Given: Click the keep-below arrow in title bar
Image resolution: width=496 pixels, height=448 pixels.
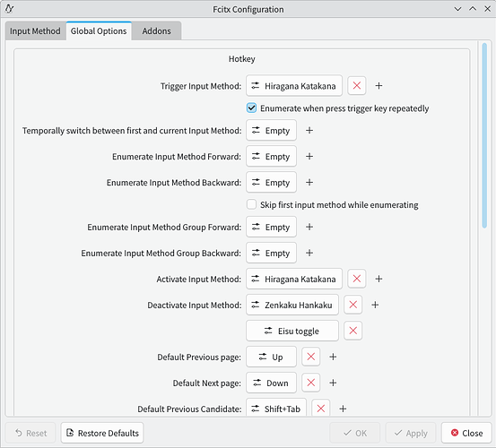Looking at the screenshot, I should (457, 9).
